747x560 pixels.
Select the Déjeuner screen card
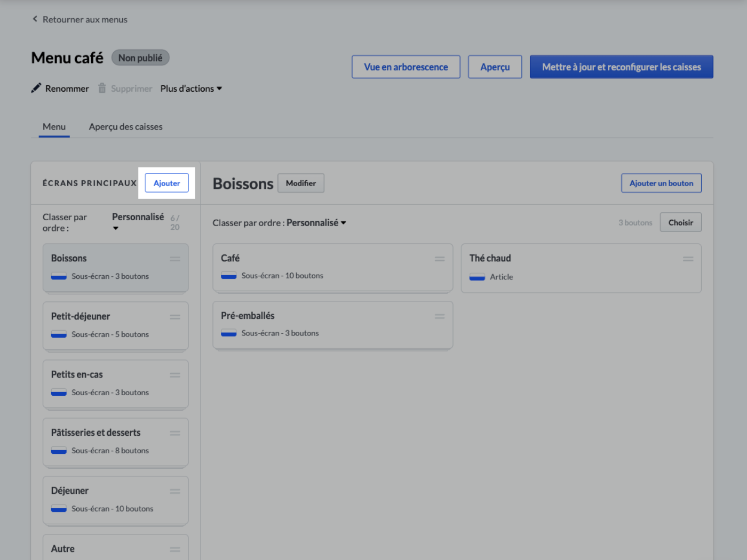point(116,500)
